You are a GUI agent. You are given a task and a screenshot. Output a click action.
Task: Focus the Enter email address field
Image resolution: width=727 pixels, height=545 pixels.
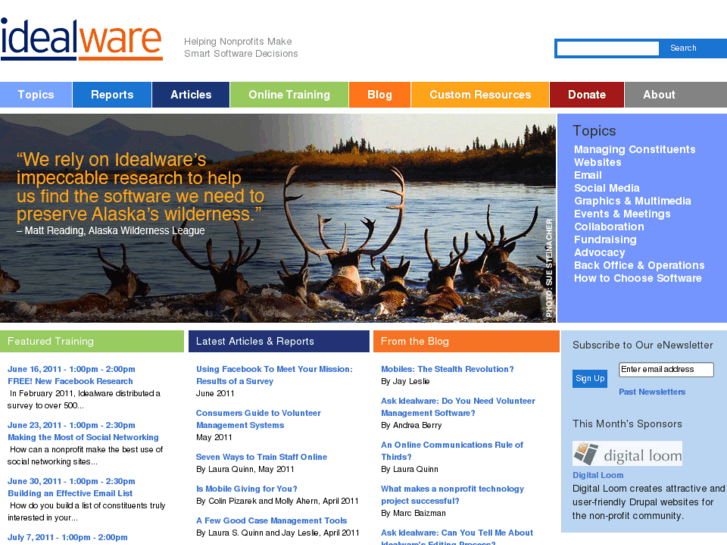coord(666,369)
